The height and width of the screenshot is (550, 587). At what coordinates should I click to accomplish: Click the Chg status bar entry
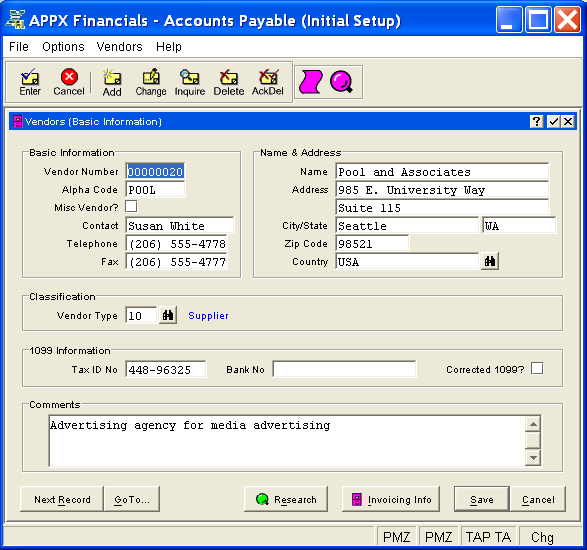point(542,537)
